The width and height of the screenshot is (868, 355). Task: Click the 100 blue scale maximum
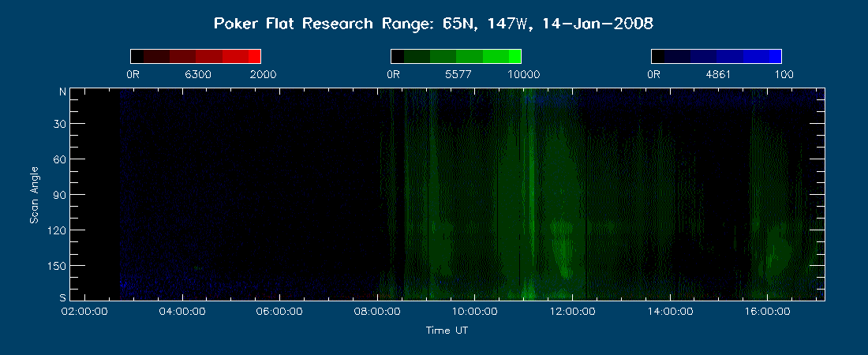tap(784, 75)
